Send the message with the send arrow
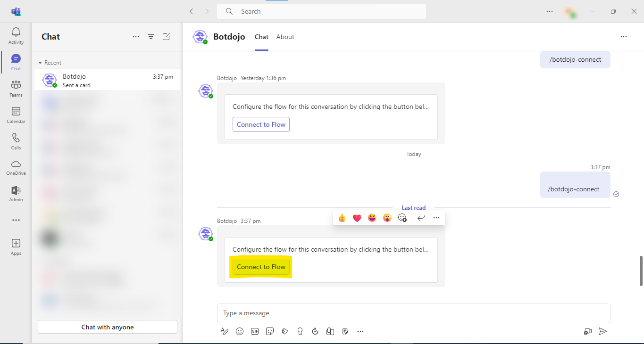Viewport: 644px width, 344px height. point(603,331)
